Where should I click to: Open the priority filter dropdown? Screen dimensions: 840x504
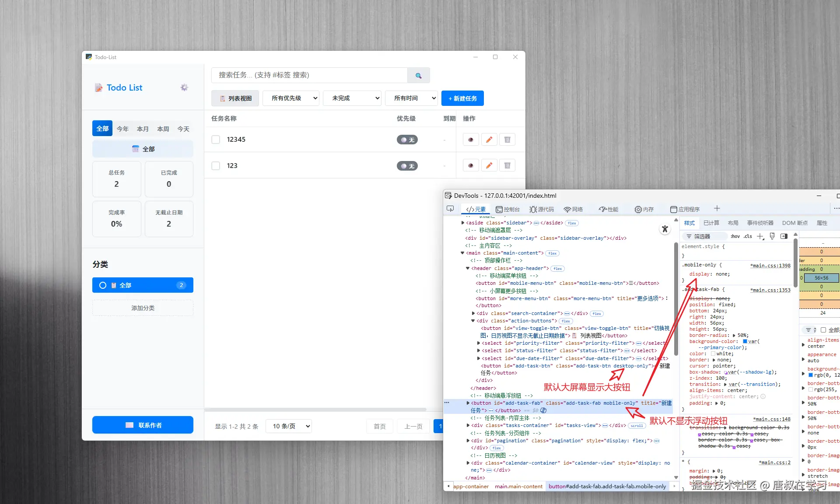291,98
